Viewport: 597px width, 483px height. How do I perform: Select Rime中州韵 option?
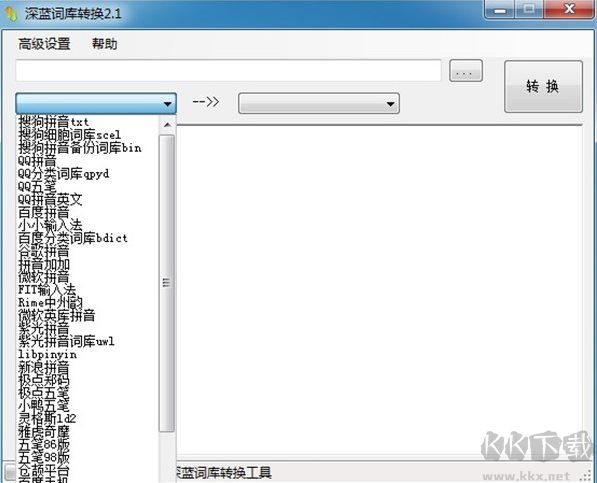(50, 303)
